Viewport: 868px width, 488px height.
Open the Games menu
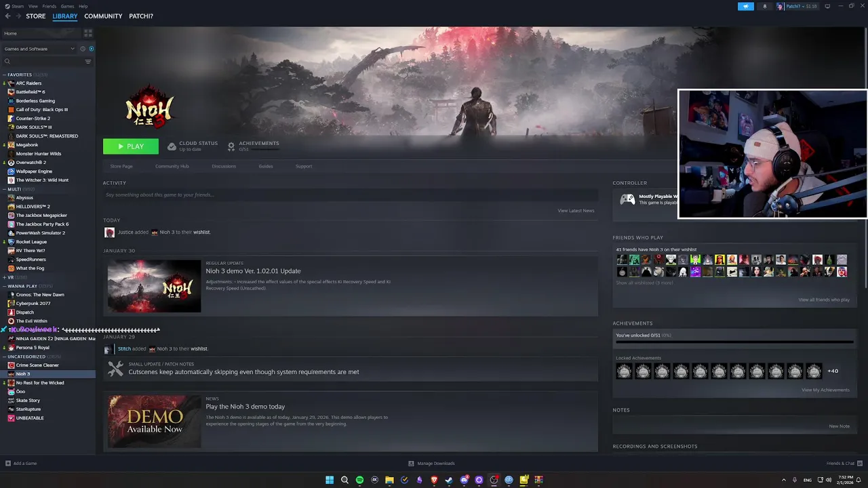click(x=67, y=6)
